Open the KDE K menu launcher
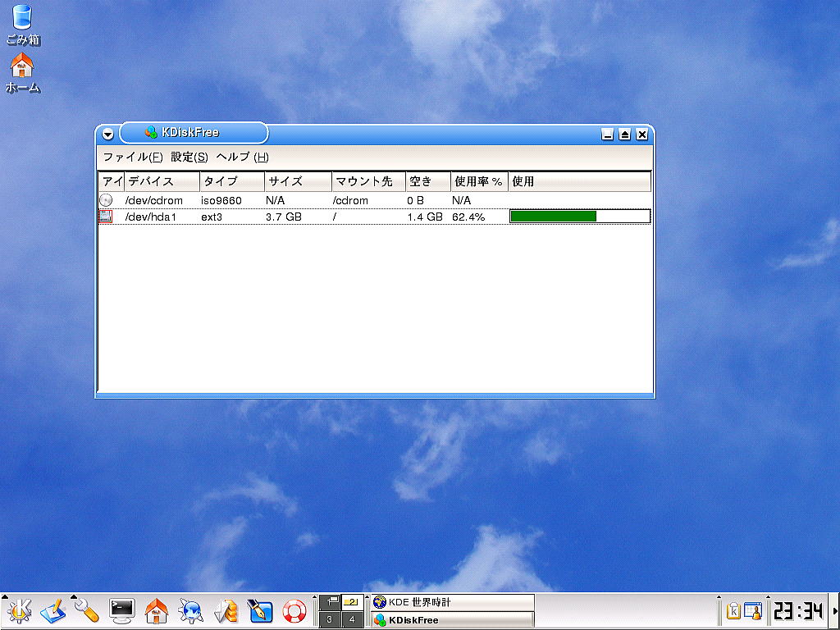Viewport: 840px width, 630px height. (20, 611)
